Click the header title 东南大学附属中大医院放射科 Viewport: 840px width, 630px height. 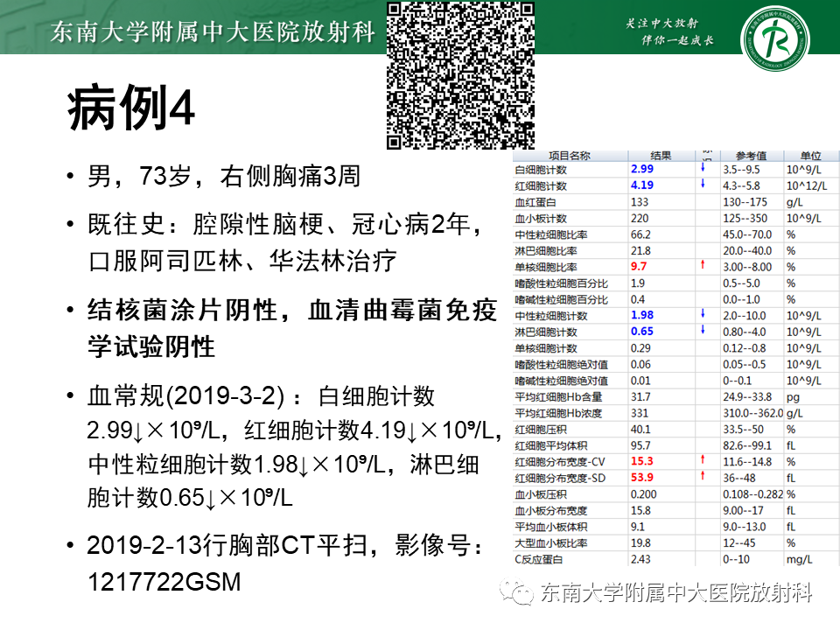pos(213,32)
